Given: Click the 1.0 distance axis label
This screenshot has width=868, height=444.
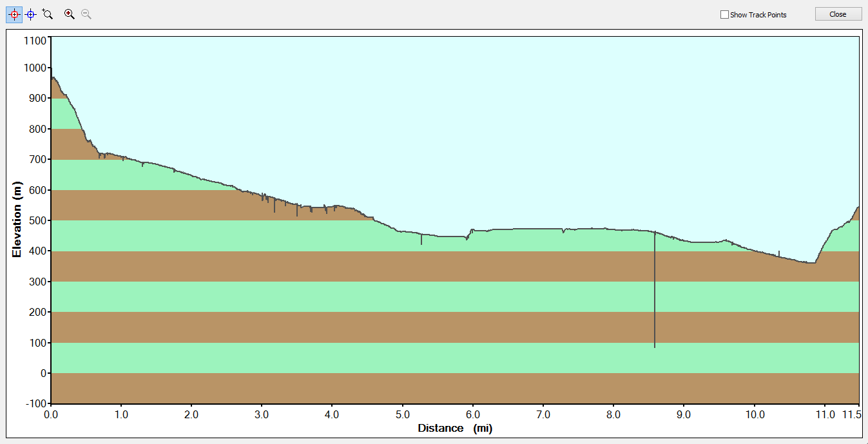Looking at the screenshot, I should point(121,414).
